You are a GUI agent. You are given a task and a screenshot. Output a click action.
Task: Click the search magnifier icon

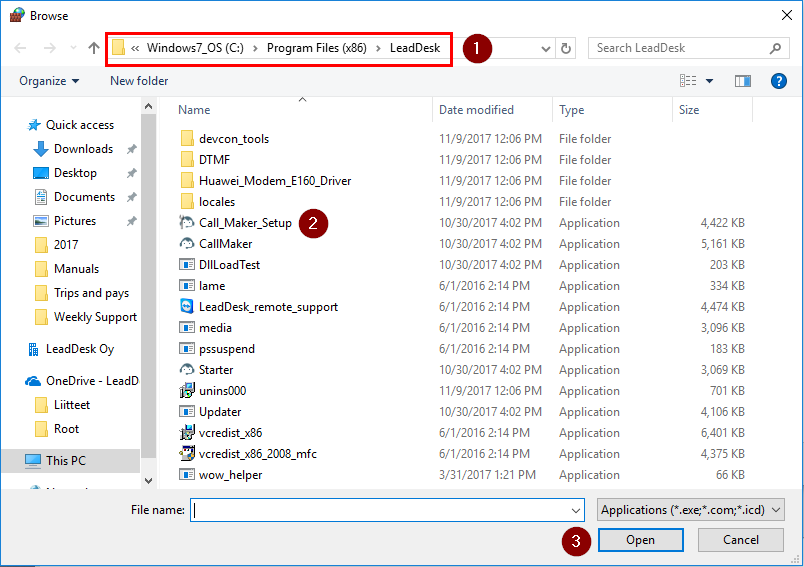(x=775, y=48)
